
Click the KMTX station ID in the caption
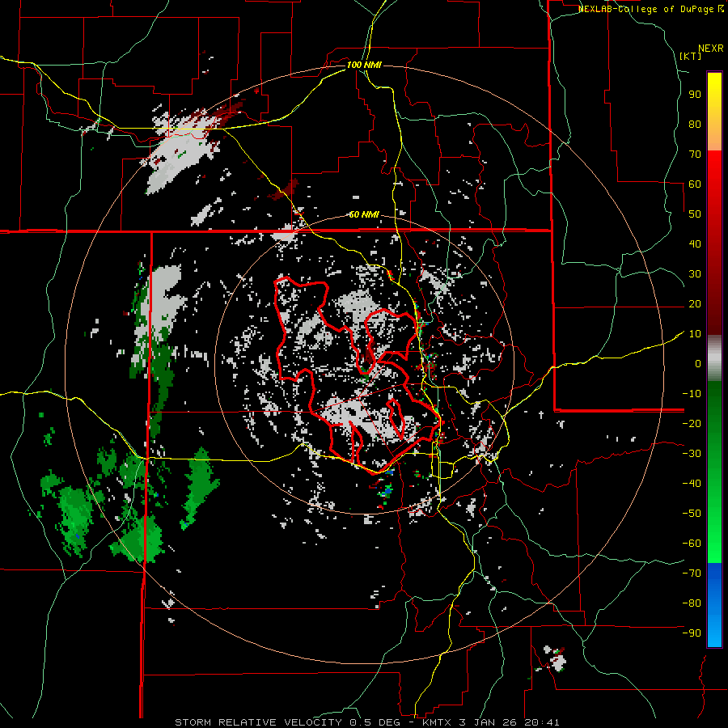tap(437, 722)
